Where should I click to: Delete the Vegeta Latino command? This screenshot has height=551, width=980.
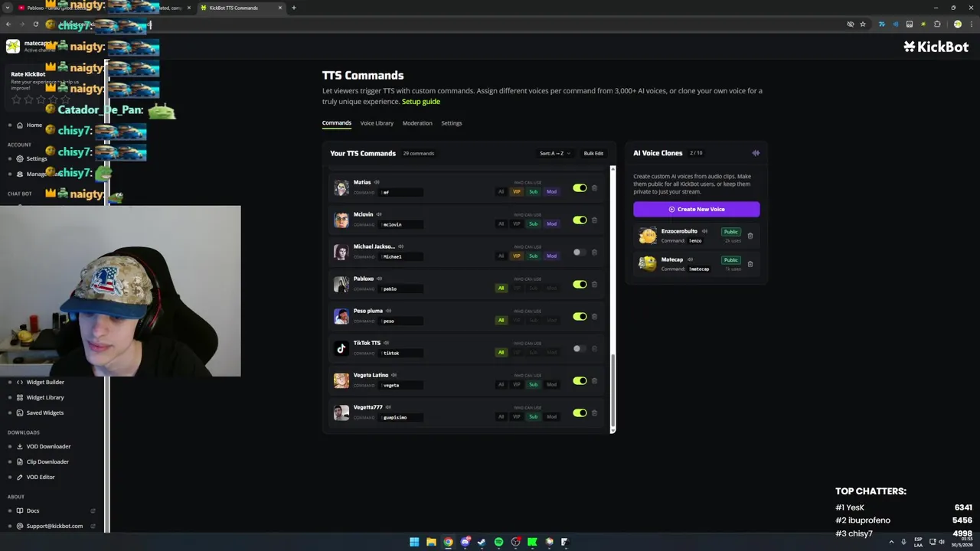[x=594, y=380]
